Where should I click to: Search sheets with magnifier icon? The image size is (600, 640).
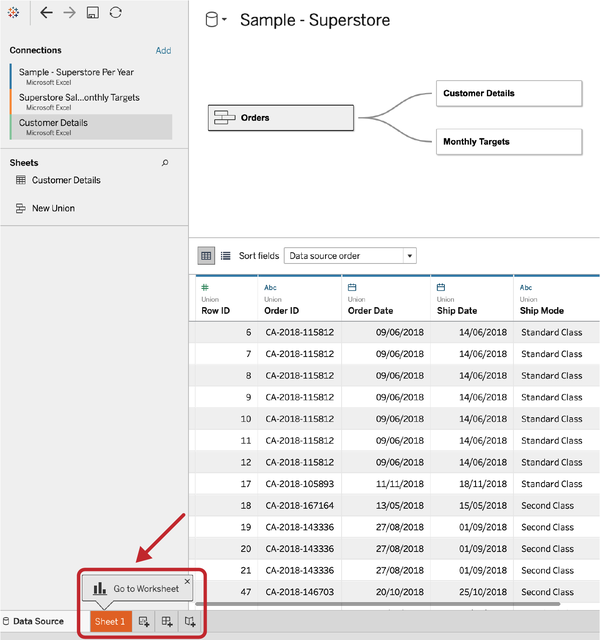[165, 162]
